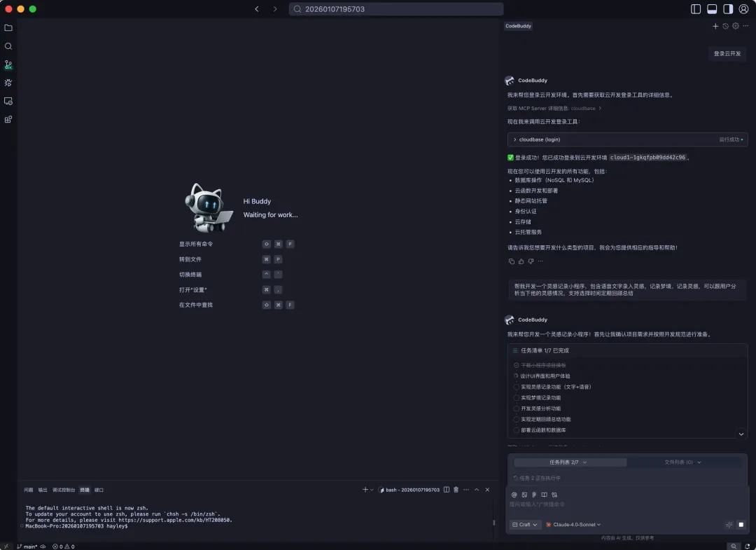Open errors and warnings count in status bar

pyautogui.click(x=64, y=546)
